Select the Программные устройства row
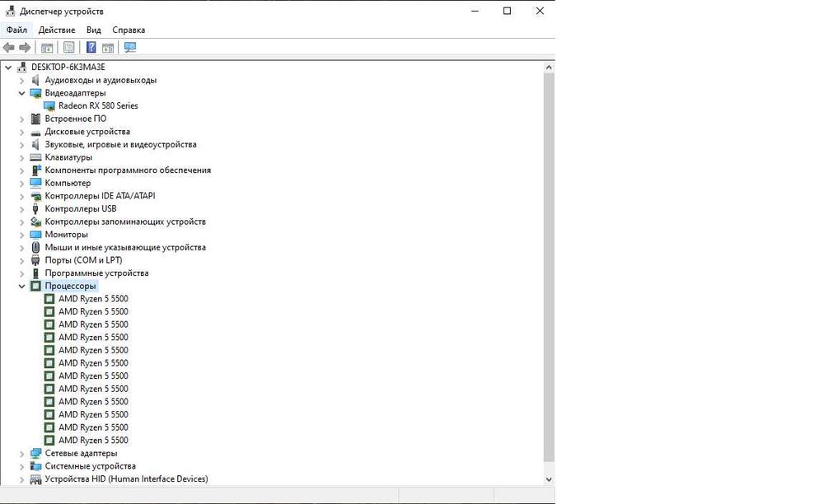The width and height of the screenshot is (824, 504). coord(96,273)
